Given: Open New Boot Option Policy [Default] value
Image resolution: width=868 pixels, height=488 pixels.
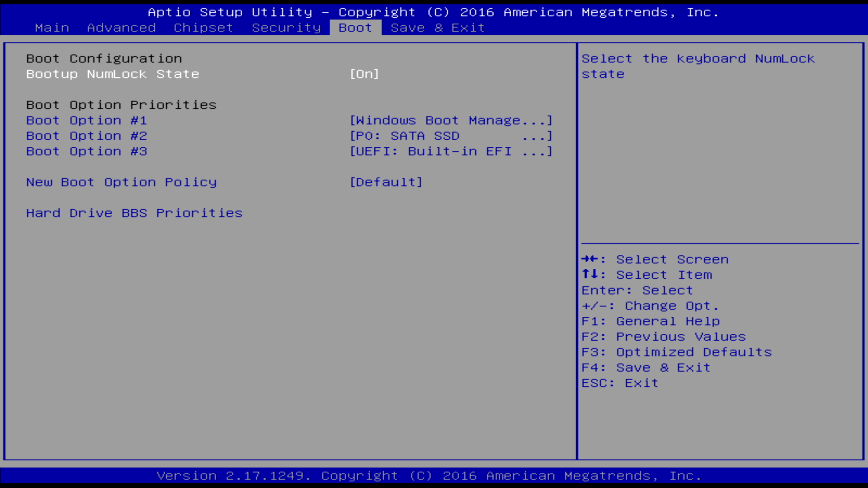Looking at the screenshot, I should tap(386, 182).
